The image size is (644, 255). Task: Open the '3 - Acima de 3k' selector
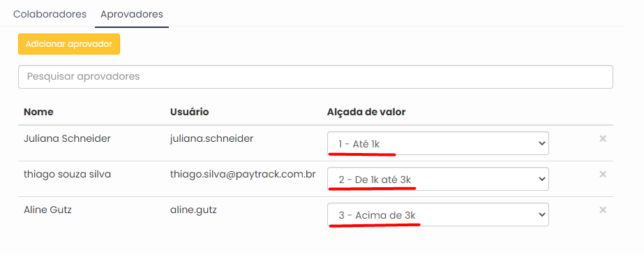[437, 214]
